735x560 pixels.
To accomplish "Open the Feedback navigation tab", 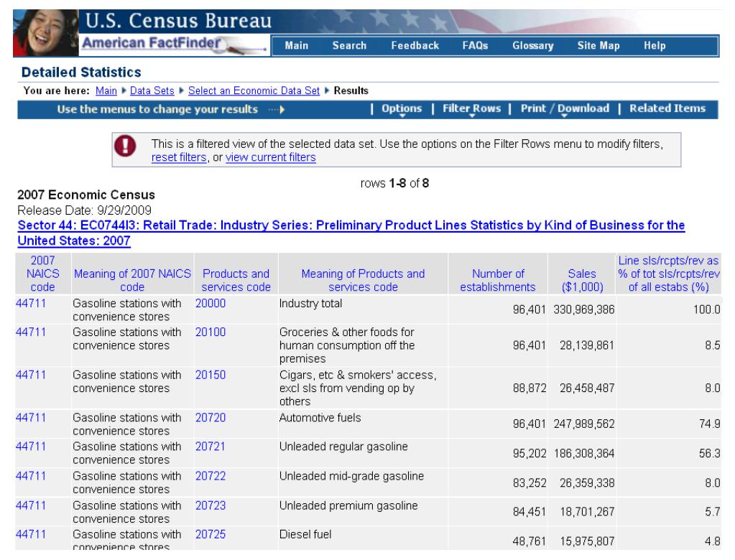I will tap(415, 45).
